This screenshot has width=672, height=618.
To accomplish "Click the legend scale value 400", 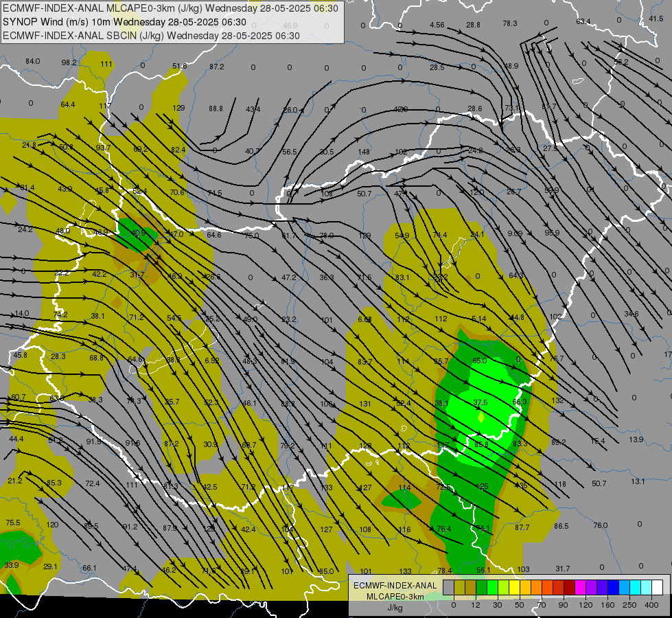I will tap(651, 605).
